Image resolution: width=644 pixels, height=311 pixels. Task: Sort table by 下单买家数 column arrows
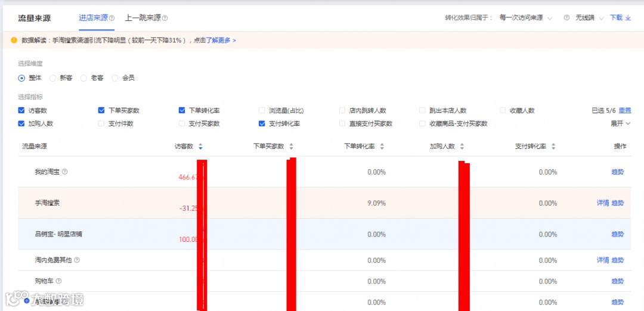[x=291, y=147]
